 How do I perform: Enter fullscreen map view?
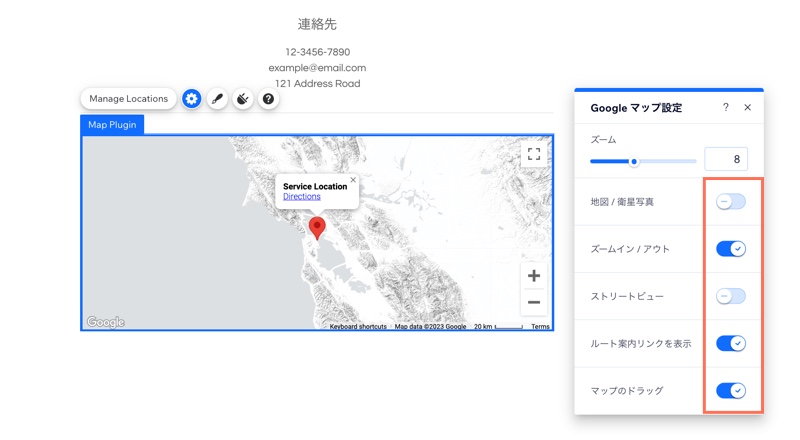534,154
